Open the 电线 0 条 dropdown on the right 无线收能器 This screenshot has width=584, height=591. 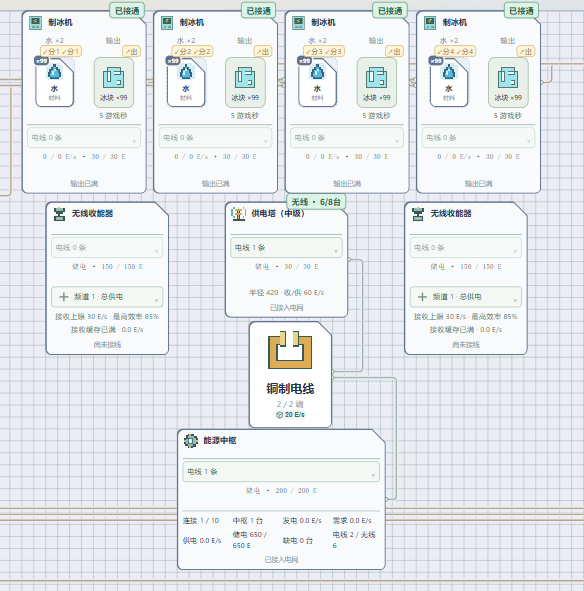[466, 248]
